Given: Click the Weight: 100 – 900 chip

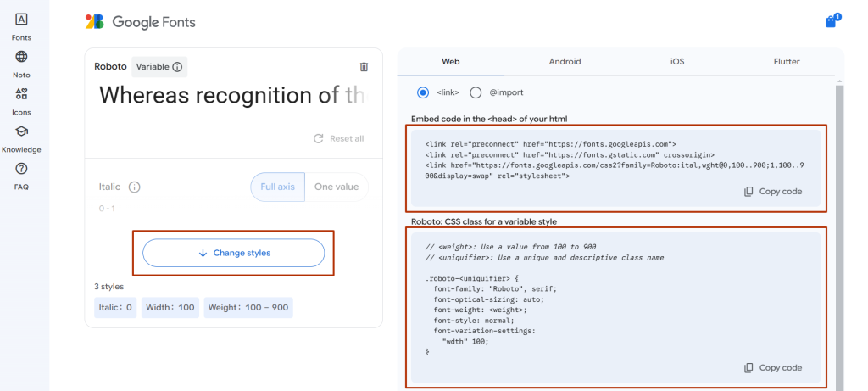Looking at the screenshot, I should pos(248,307).
